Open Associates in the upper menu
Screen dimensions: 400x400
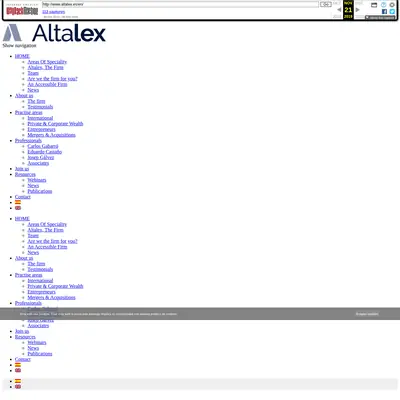38,163
